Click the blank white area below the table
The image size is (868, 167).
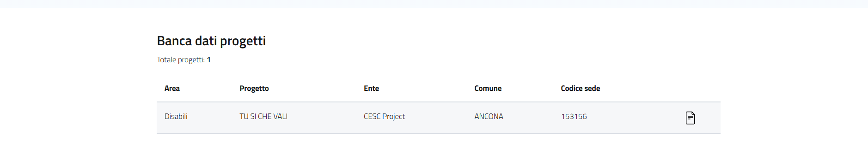point(434,151)
